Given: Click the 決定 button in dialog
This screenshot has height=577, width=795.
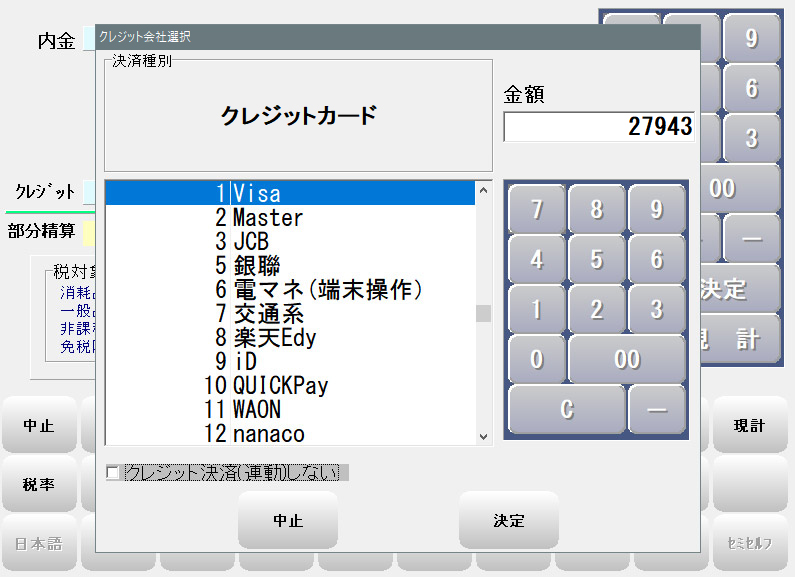Looking at the screenshot, I should point(508,521).
